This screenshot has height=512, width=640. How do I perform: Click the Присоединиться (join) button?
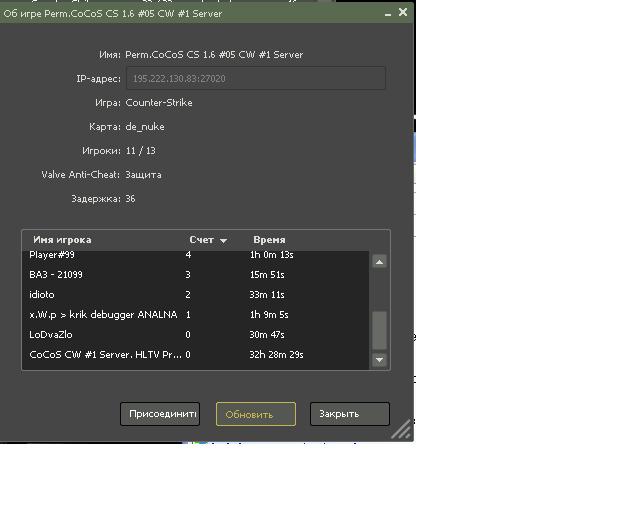(x=160, y=414)
